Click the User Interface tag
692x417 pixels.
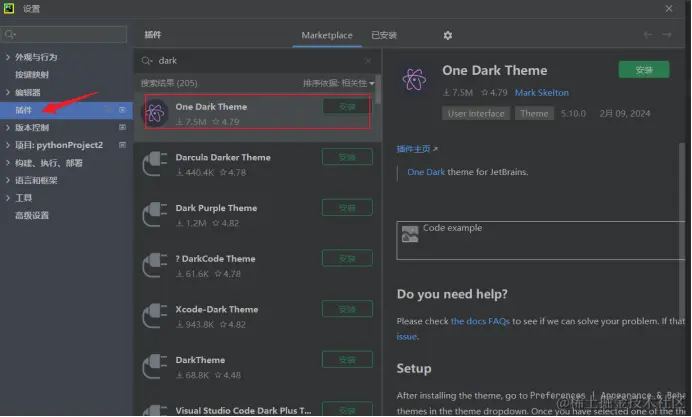pos(476,113)
